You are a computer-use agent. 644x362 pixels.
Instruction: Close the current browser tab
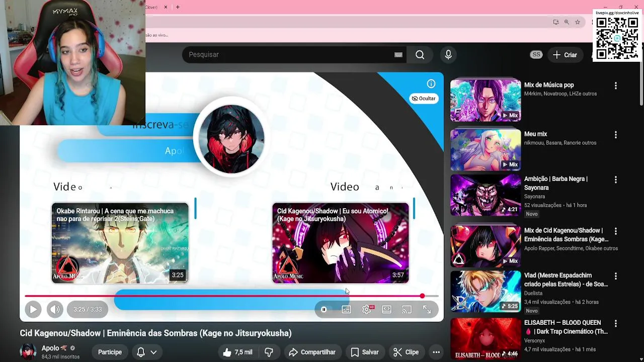(x=166, y=7)
